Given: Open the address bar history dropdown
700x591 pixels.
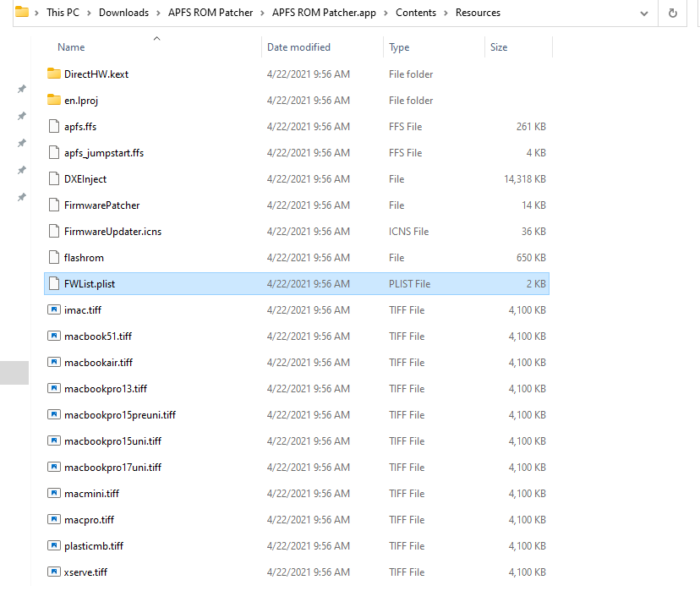Looking at the screenshot, I should pos(643,14).
